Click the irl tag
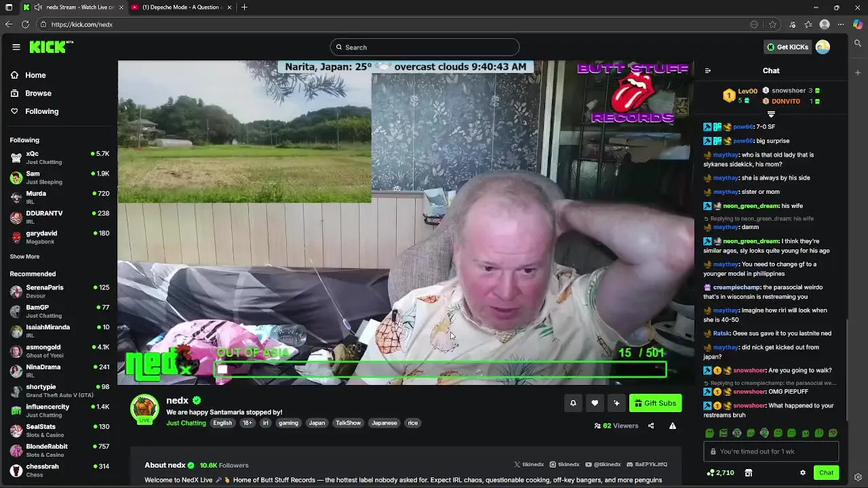 (x=266, y=423)
